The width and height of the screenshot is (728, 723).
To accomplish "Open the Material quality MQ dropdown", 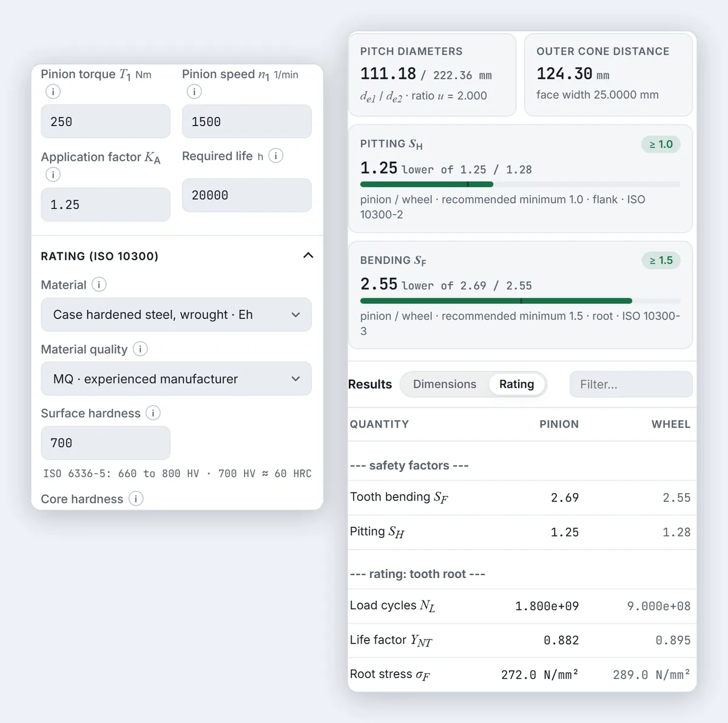I will tap(176, 379).
